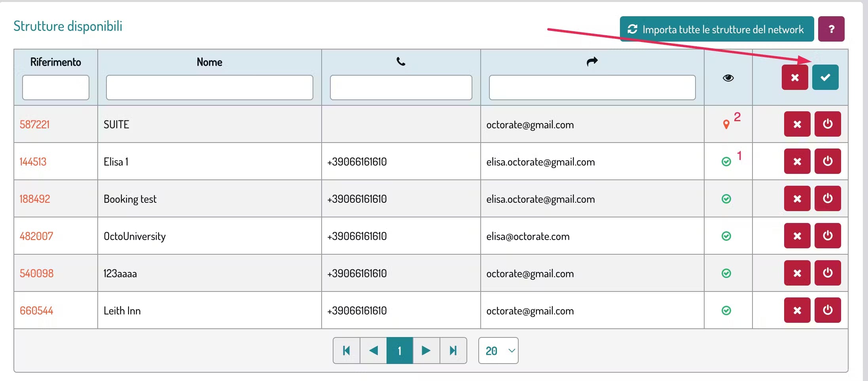Go to the next page of results
868x381 pixels.
426,351
